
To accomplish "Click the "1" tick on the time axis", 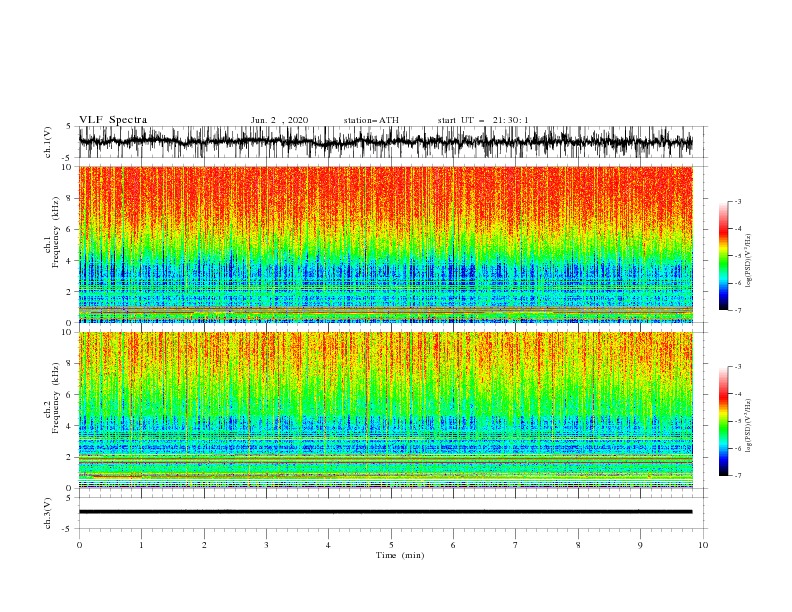I will (141, 545).
